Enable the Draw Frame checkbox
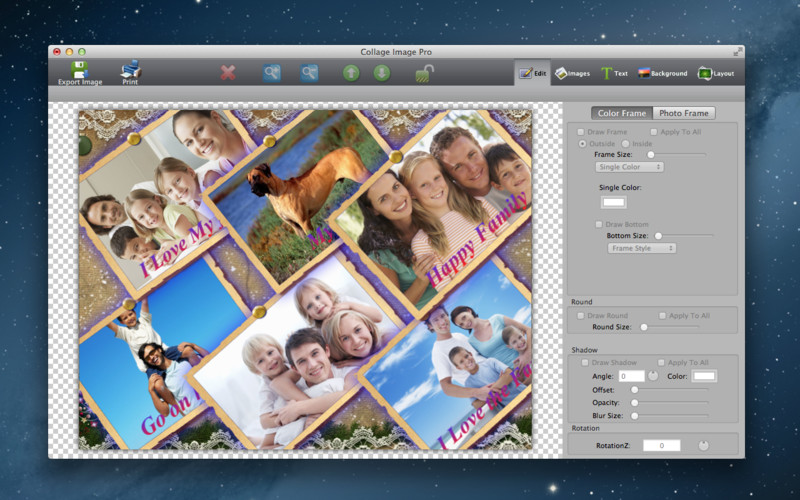The image size is (800, 500). [x=581, y=131]
